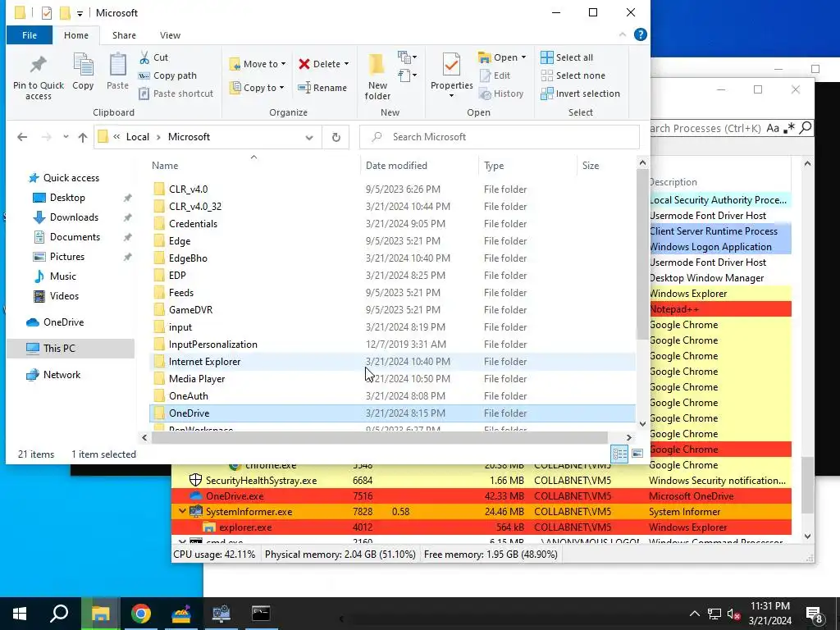The height and width of the screenshot is (630, 840).
Task: Select the GameDVR folder
Action: pos(392,309)
